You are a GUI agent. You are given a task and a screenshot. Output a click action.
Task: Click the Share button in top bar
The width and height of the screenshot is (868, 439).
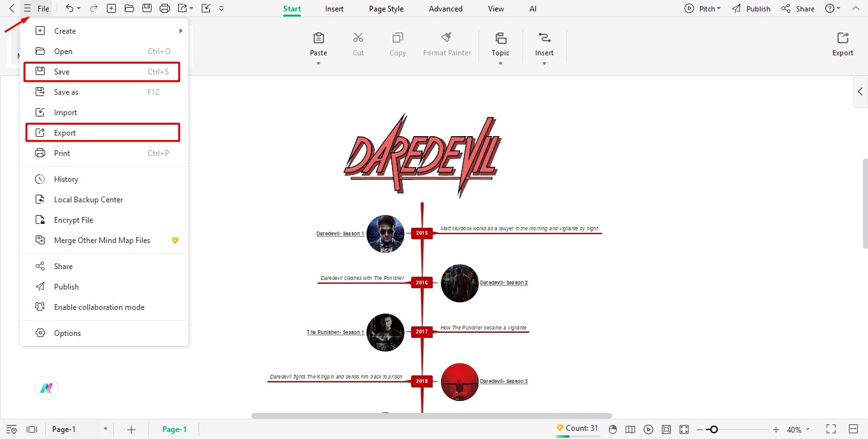click(798, 9)
